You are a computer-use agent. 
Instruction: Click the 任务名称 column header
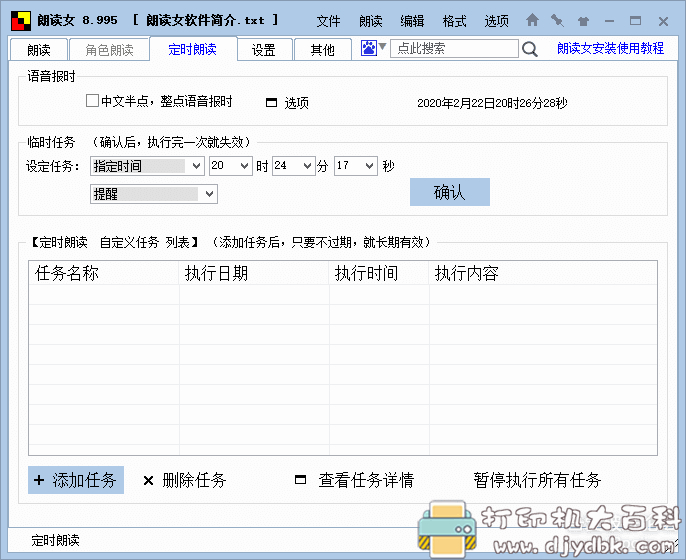104,273
